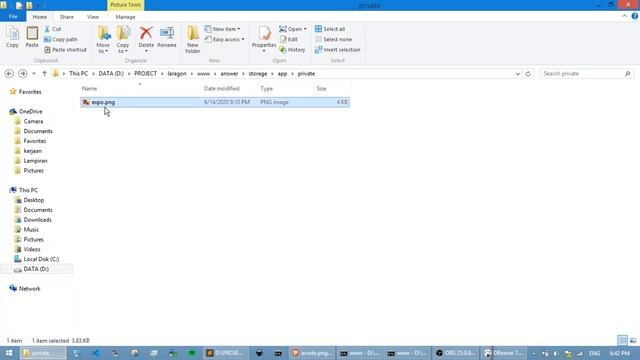The height and width of the screenshot is (360, 640).
Task: Select DATA (D:) in navigation pane
Action: coord(36,269)
